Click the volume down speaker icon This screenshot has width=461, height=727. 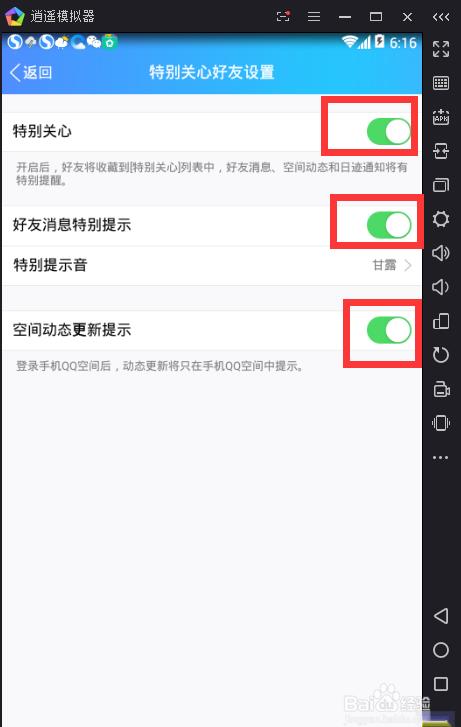coord(440,287)
